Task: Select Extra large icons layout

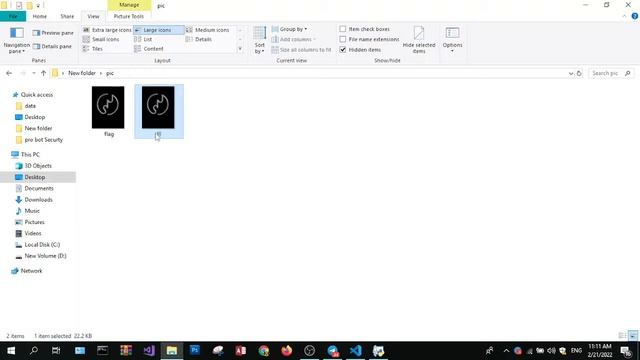Action: [x=107, y=30]
